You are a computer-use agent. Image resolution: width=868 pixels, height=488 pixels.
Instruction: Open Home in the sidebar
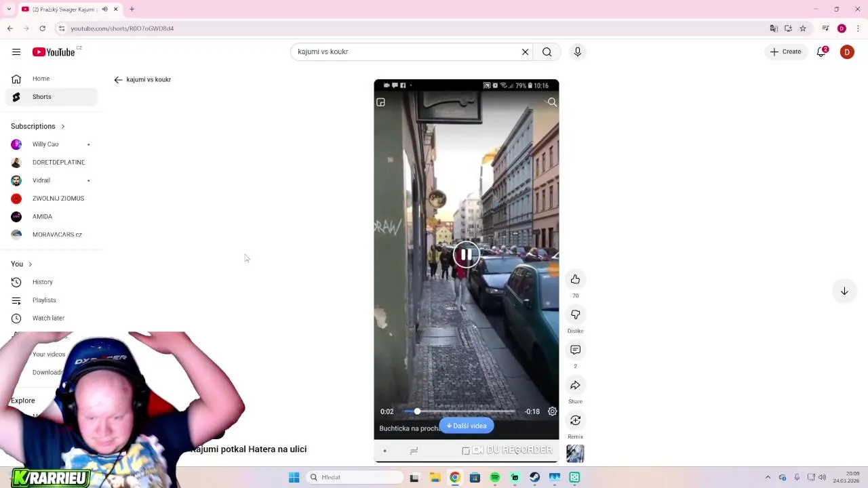(x=52, y=79)
